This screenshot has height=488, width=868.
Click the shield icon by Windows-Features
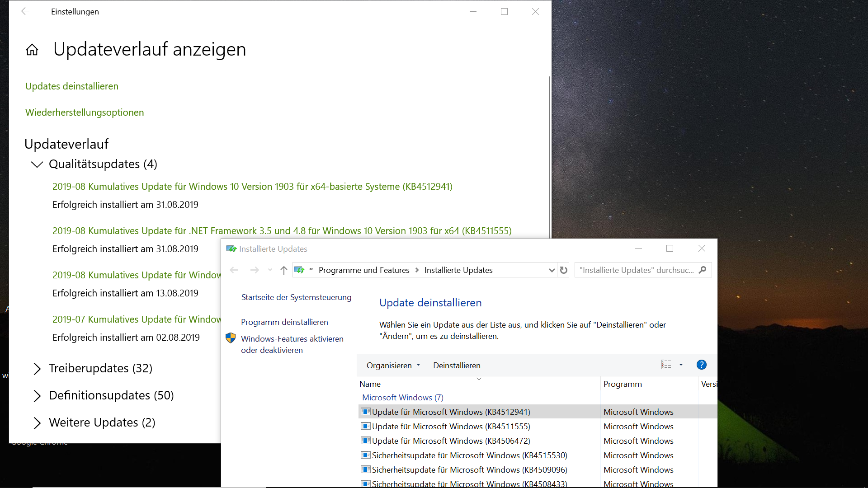(x=231, y=338)
